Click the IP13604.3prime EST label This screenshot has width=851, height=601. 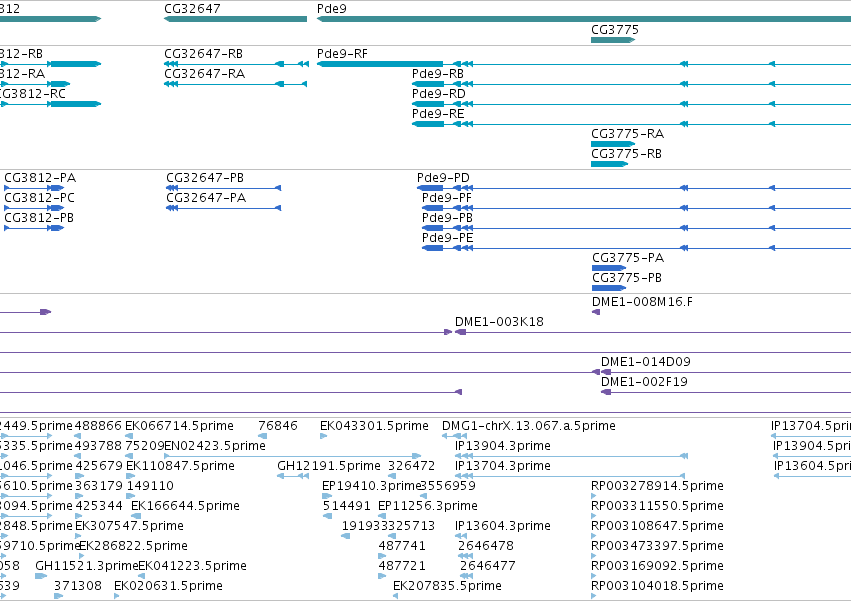tap(503, 526)
